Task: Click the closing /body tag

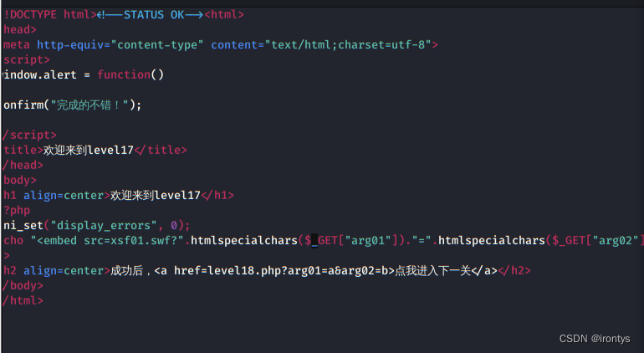Action: (x=23, y=285)
